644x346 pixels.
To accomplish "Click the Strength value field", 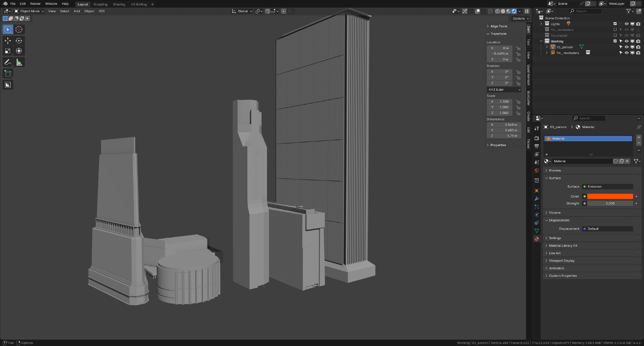I will click(610, 203).
